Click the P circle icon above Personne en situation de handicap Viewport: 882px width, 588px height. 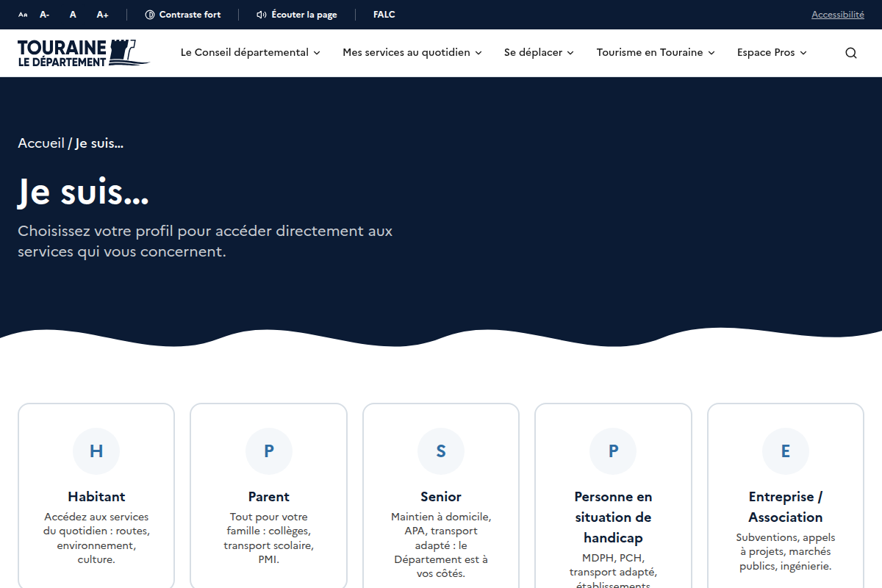(614, 451)
